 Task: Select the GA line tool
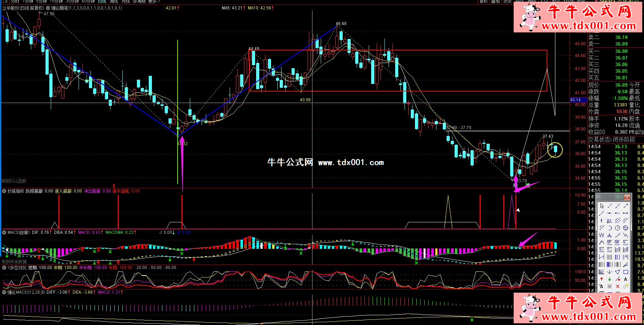click(618, 242)
